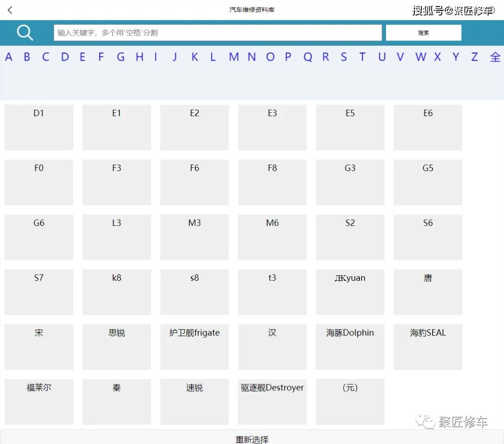Select the 汉 model
The height and width of the screenshot is (444, 504).
[272, 347]
